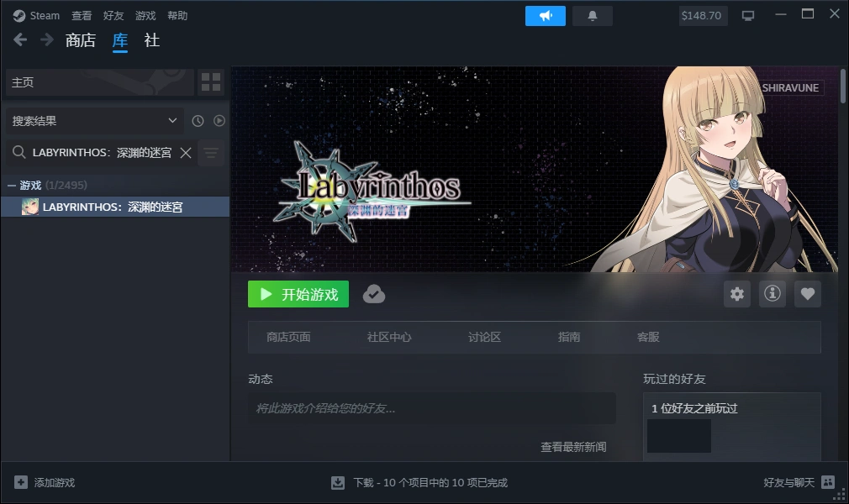Open the 好友 menu
Viewport: 849px width, 504px height.
(113, 16)
